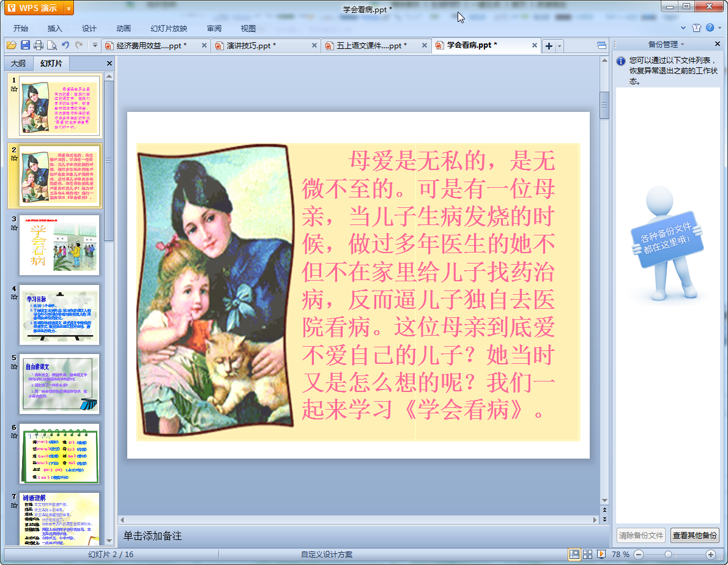The width and height of the screenshot is (728, 565).
Task: Add a new document tab with plus
Action: click(549, 46)
